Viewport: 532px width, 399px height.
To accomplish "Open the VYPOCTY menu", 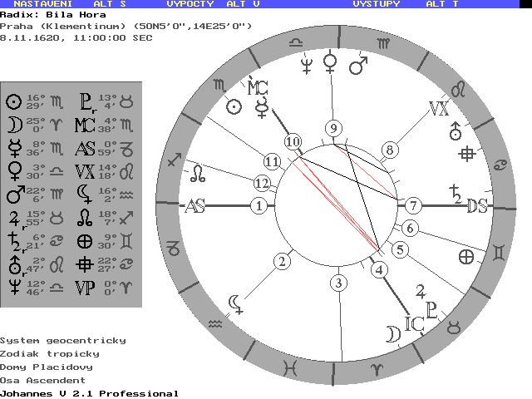I will (190, 4).
